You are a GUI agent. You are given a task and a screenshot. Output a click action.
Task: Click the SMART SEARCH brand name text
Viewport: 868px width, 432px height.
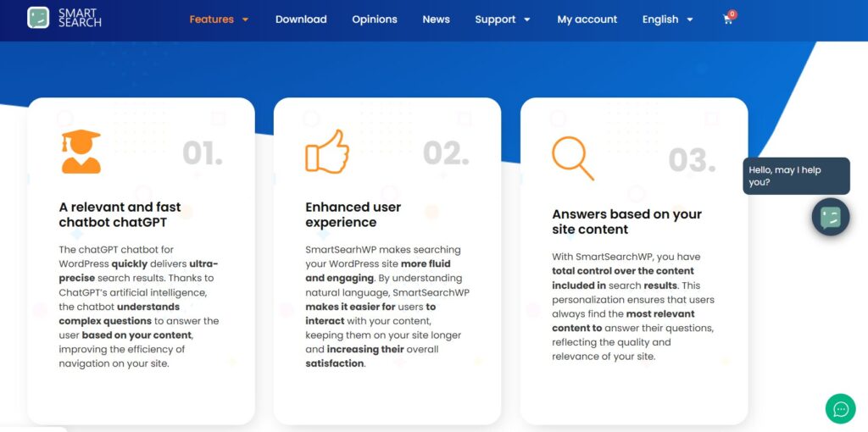click(x=80, y=18)
